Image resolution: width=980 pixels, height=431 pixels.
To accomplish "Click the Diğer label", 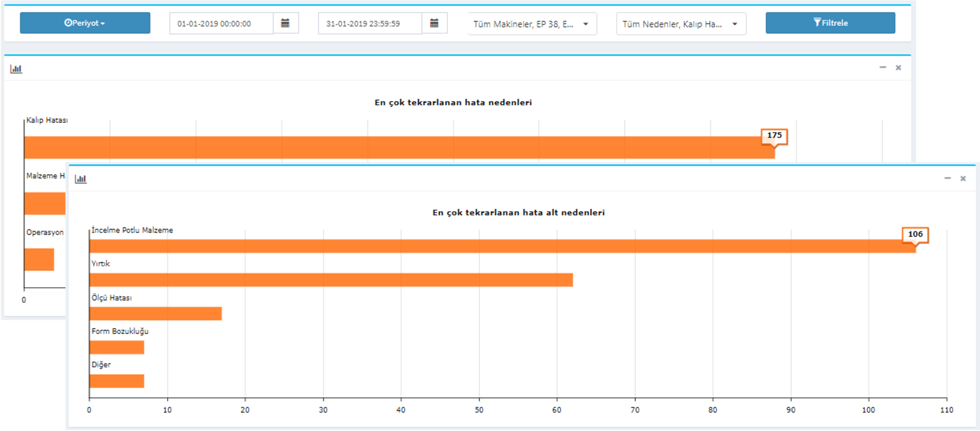I will 101,365.
